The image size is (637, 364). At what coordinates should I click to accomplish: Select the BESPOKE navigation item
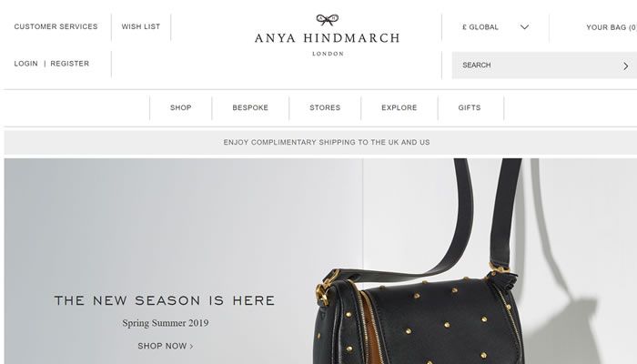pyautogui.click(x=250, y=107)
